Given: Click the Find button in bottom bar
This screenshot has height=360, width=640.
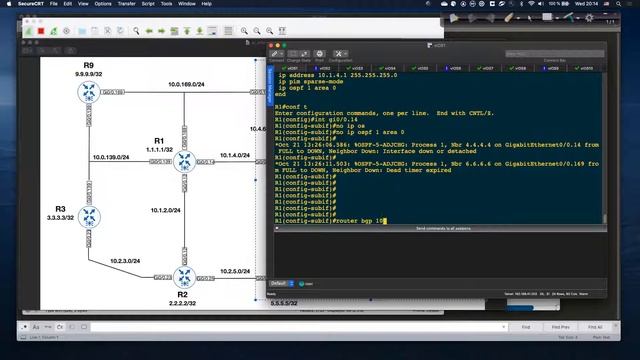Looking at the screenshot, I should [x=526, y=327].
